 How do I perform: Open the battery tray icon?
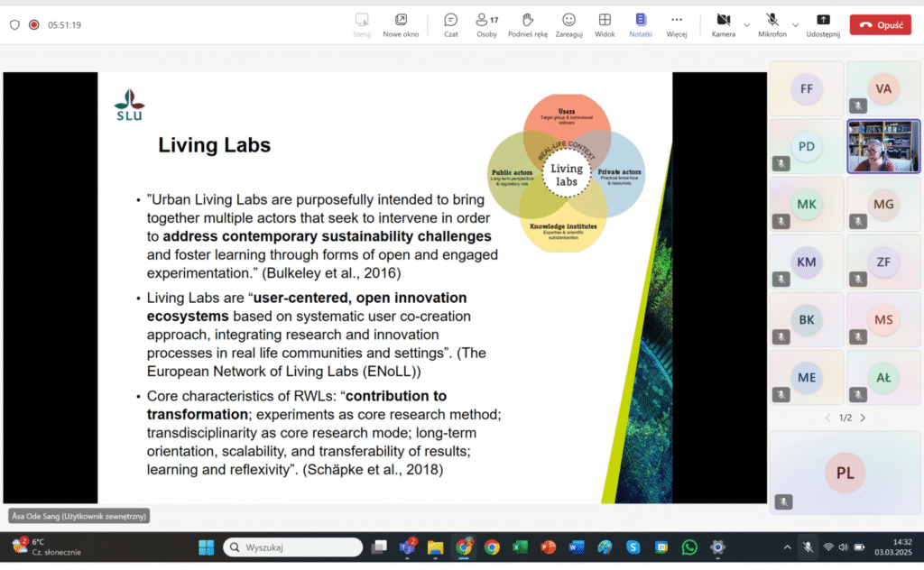tap(859, 547)
